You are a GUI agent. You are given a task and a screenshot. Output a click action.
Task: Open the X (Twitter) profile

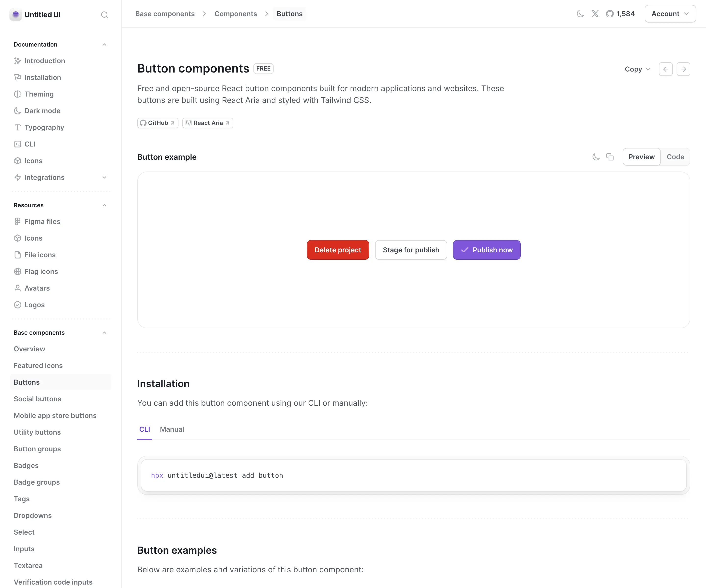[595, 14]
